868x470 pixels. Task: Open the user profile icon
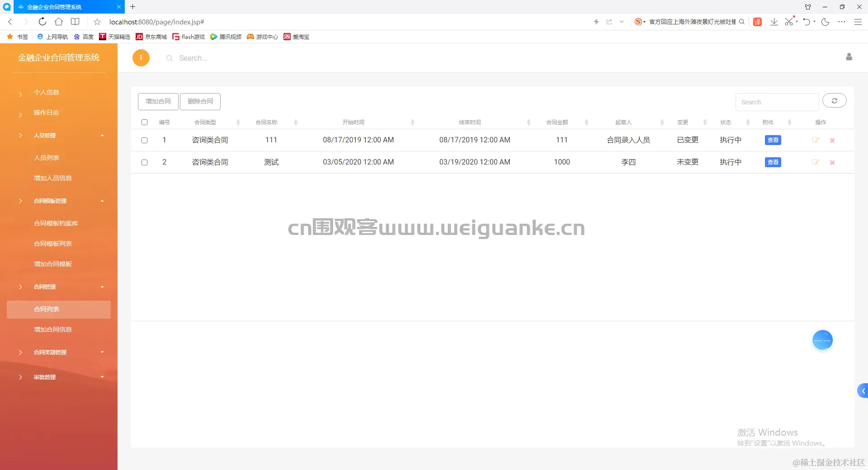pyautogui.click(x=849, y=57)
